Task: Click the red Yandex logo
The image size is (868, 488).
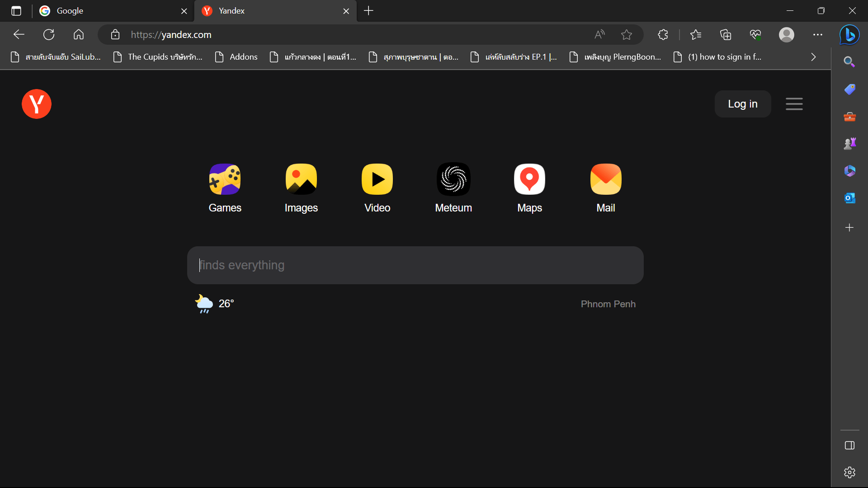Action: 37,104
